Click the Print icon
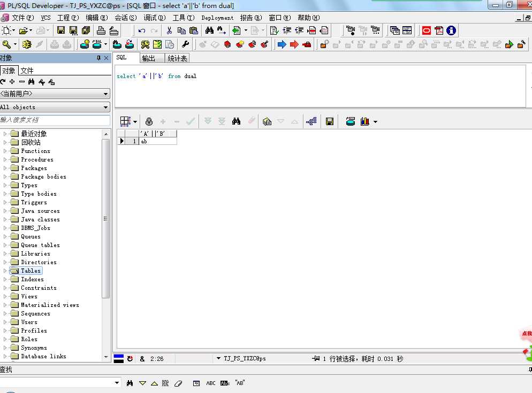The image size is (532, 393). (101, 30)
